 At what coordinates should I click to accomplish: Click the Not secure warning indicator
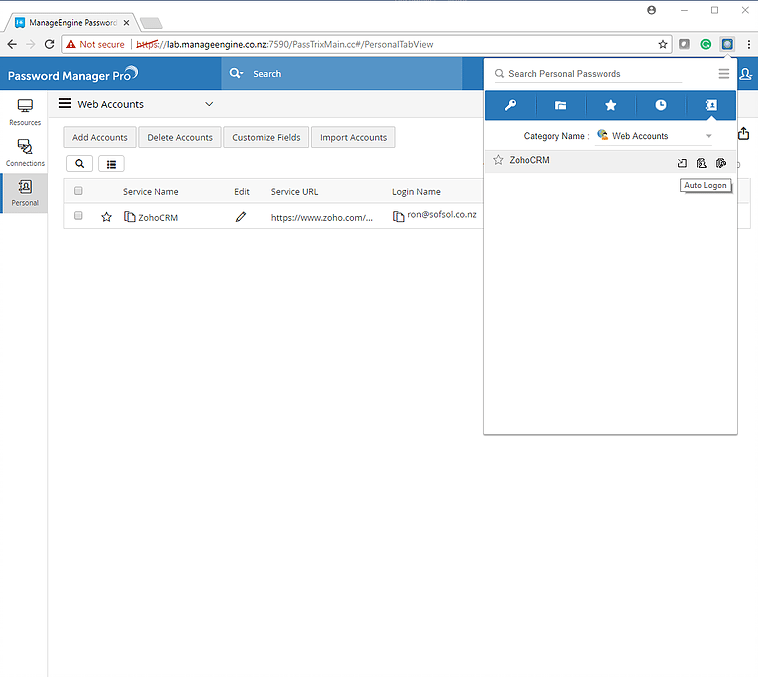96,44
